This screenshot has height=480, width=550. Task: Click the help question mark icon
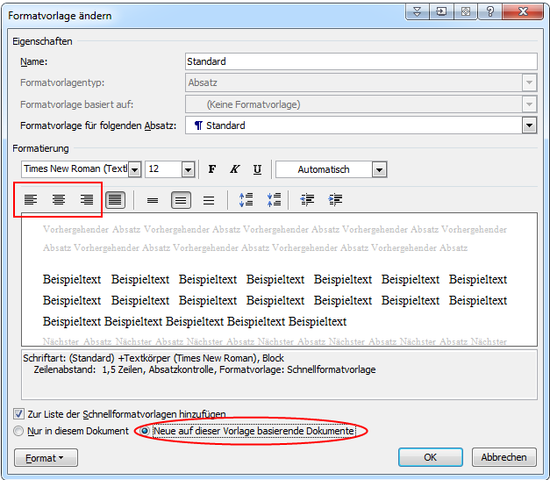coord(490,12)
